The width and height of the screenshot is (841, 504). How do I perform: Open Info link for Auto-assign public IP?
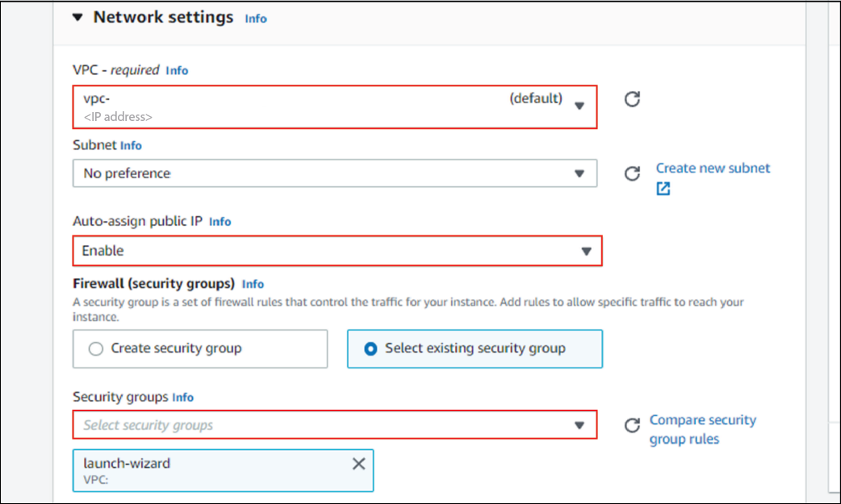point(220,222)
